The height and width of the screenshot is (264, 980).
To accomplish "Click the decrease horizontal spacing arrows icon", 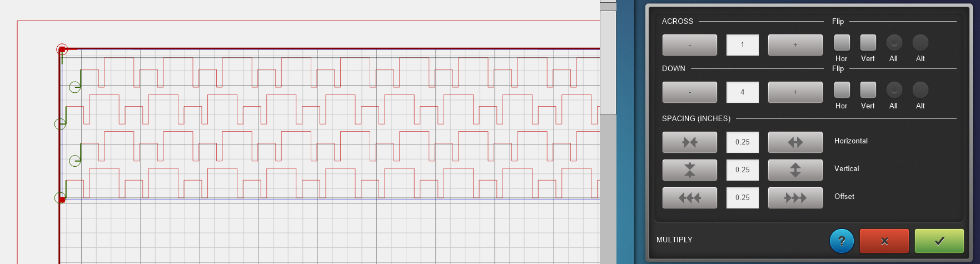I will point(689,142).
